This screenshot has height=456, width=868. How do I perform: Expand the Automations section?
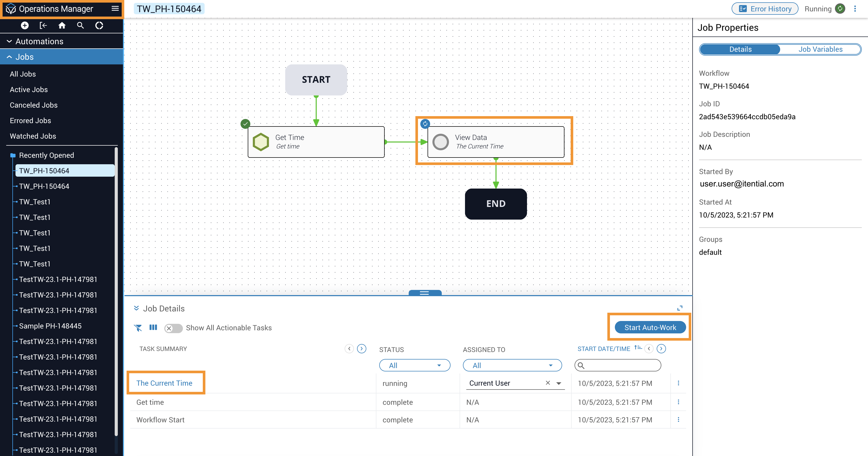coord(39,41)
